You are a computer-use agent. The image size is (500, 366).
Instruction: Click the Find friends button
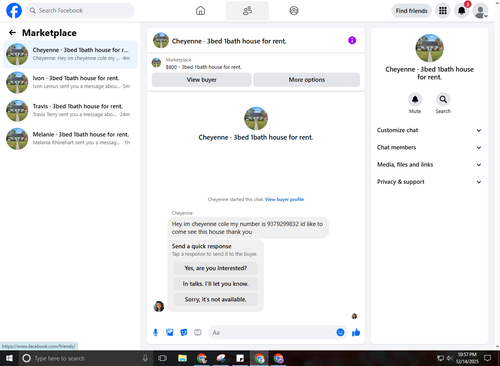411,11
